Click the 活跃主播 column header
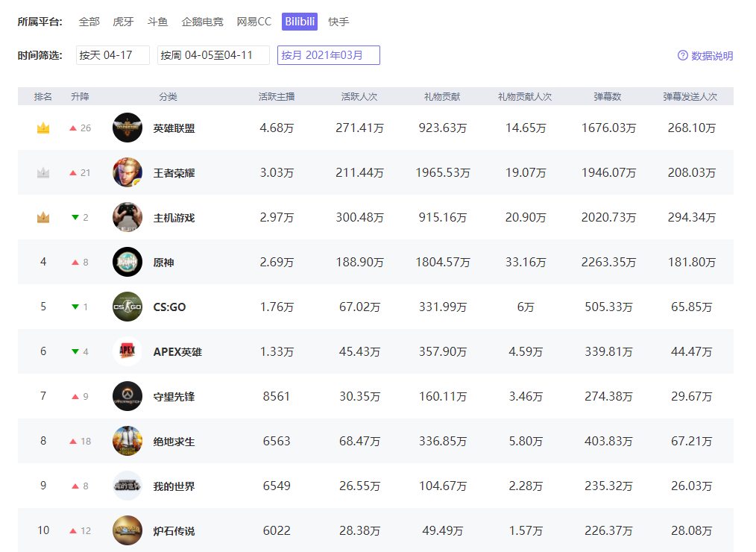 (277, 96)
